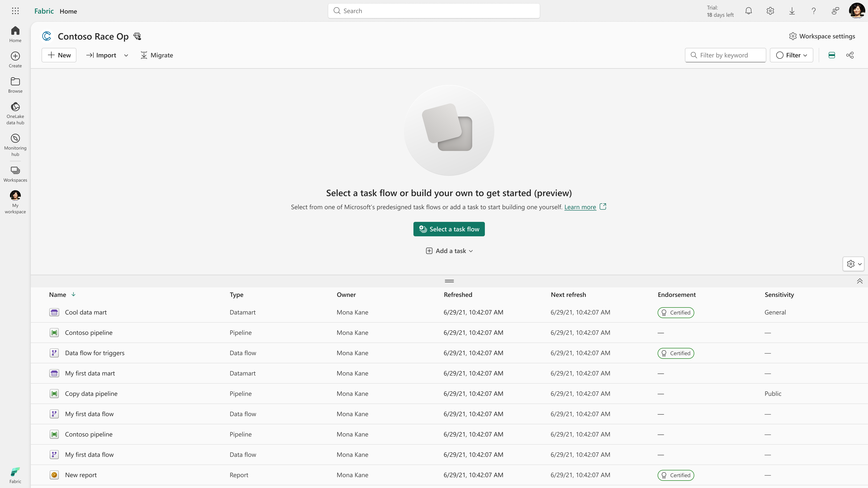The image size is (868, 488).
Task: Toggle the list view layout button
Action: pyautogui.click(x=832, y=55)
